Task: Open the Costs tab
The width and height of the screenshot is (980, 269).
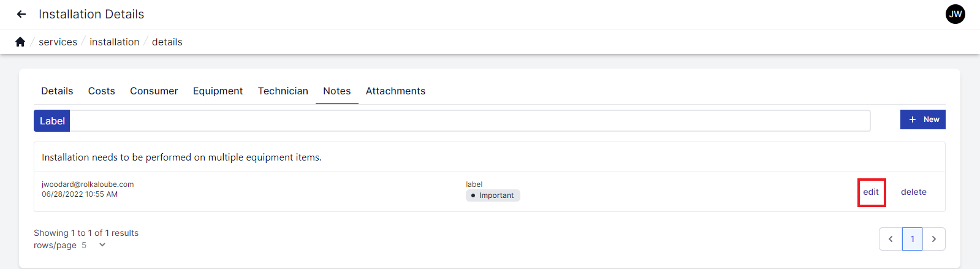Action: (x=101, y=91)
